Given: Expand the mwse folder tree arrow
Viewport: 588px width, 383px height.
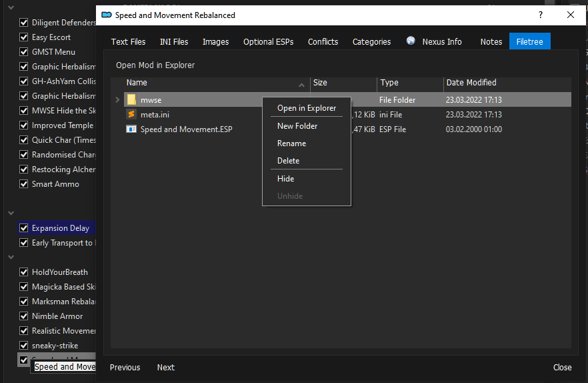Looking at the screenshot, I should pyautogui.click(x=118, y=100).
